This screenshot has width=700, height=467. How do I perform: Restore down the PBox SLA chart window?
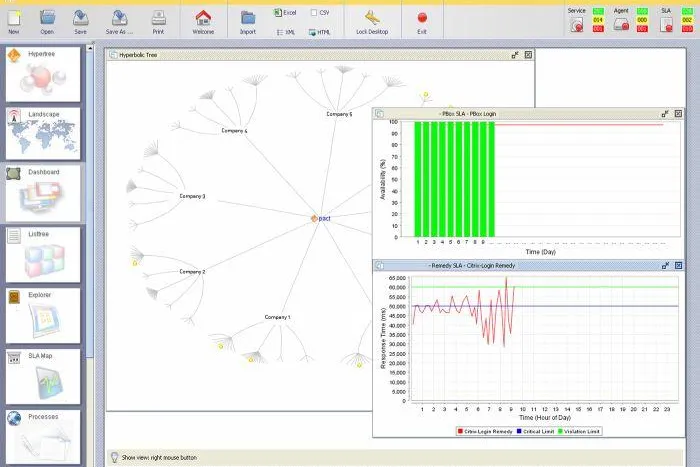[x=665, y=114]
